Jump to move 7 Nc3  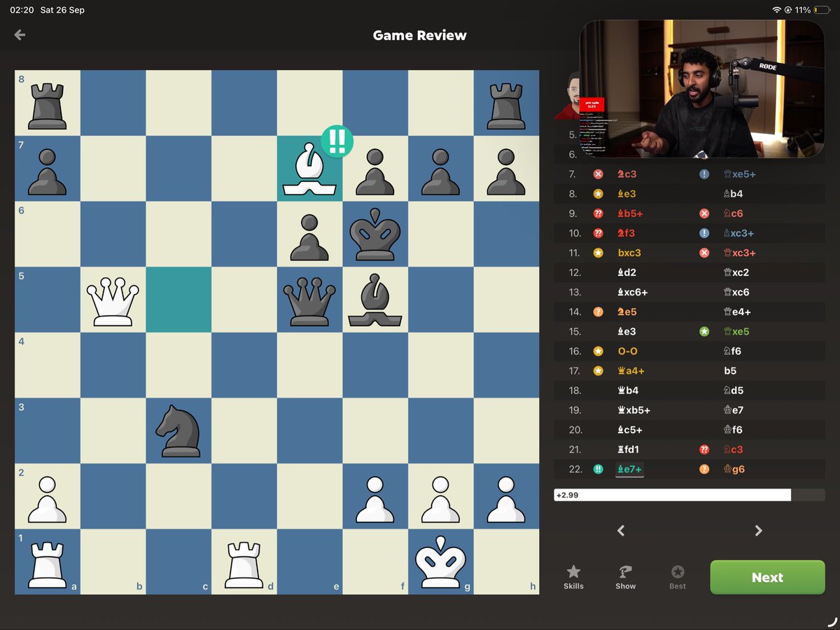(x=626, y=174)
